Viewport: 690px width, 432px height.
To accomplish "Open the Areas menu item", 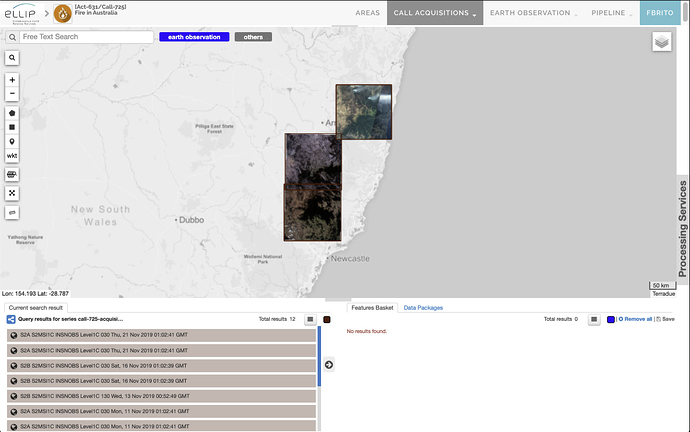I will pyautogui.click(x=368, y=13).
